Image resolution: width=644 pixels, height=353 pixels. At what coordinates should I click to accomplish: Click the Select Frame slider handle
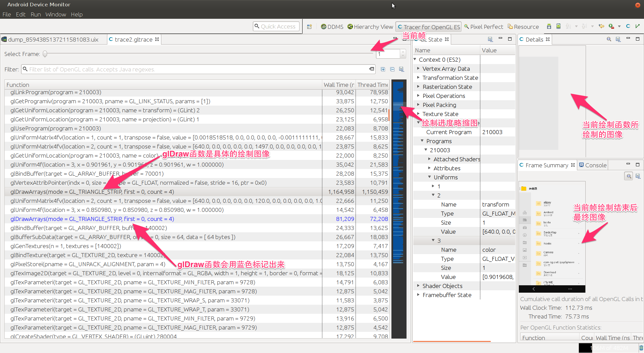pyautogui.click(x=45, y=54)
